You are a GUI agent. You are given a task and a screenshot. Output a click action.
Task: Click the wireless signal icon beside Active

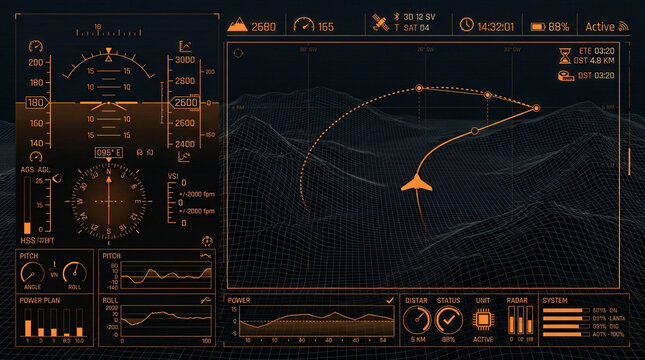click(x=624, y=26)
